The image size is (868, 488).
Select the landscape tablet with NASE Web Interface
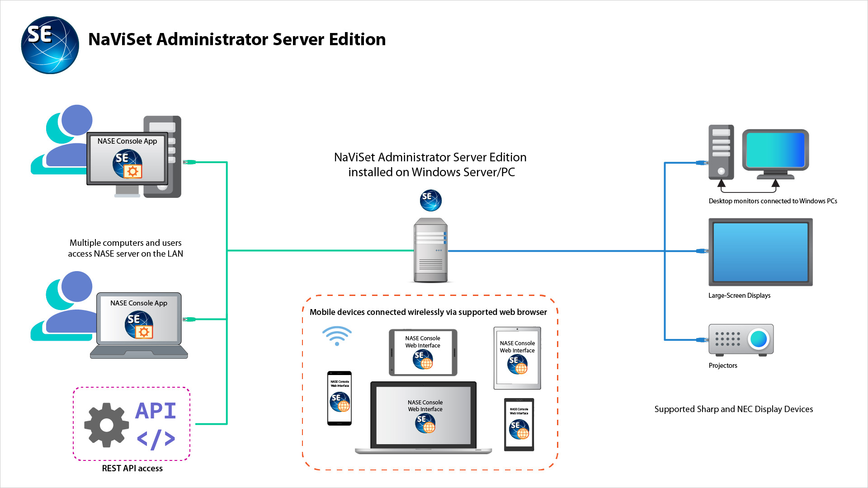[x=423, y=352]
